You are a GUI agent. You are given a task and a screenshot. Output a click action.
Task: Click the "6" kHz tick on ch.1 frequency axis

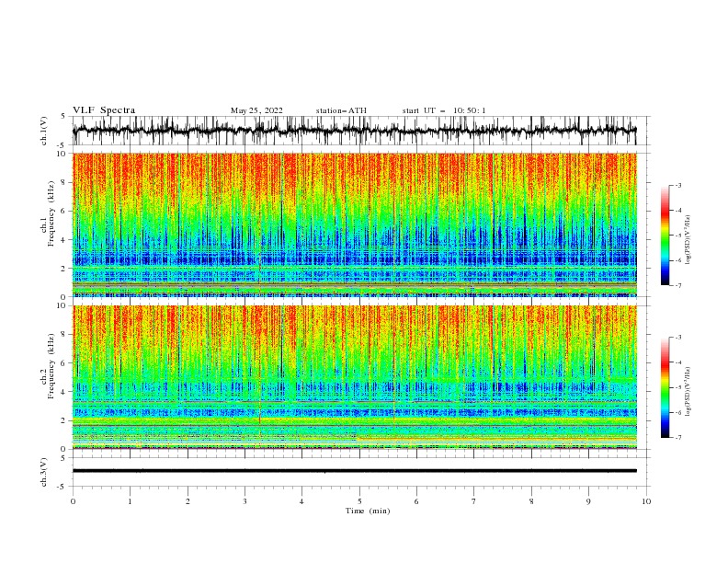coord(63,212)
